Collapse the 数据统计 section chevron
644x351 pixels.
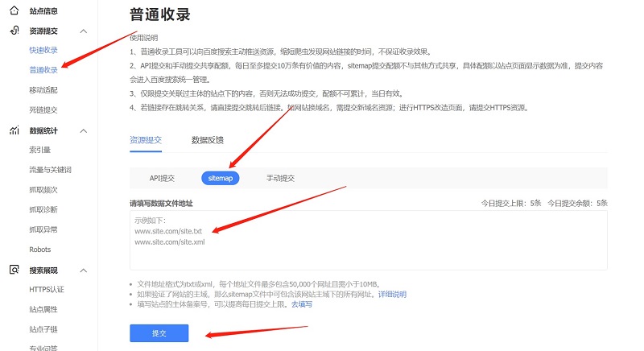point(84,131)
